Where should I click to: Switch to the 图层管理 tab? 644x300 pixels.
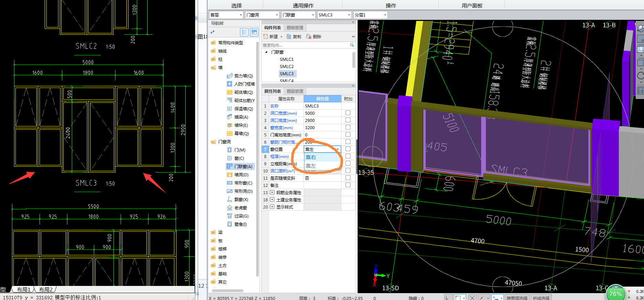295,91
